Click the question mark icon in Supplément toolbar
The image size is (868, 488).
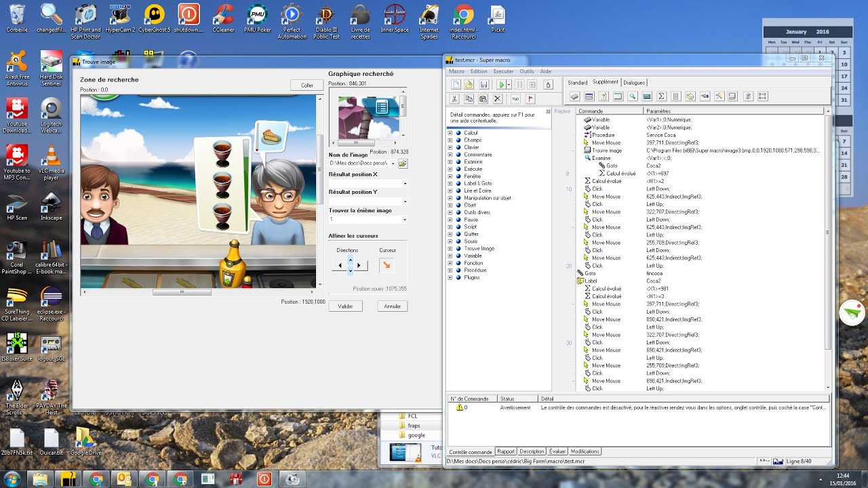[603, 96]
